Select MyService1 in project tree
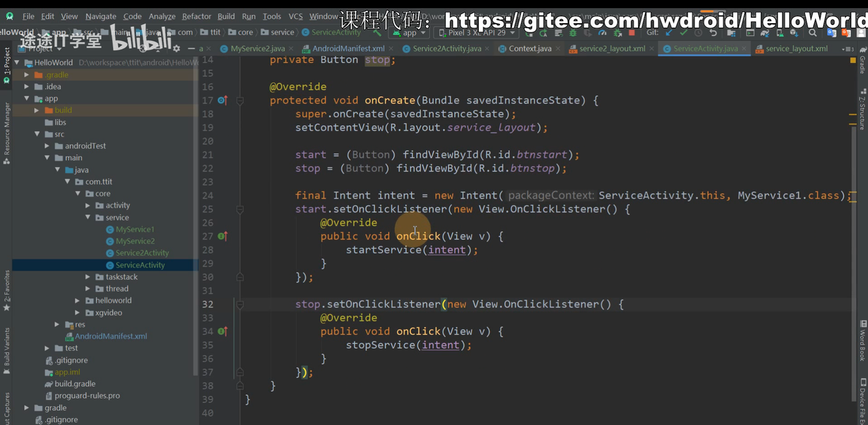 pos(135,229)
